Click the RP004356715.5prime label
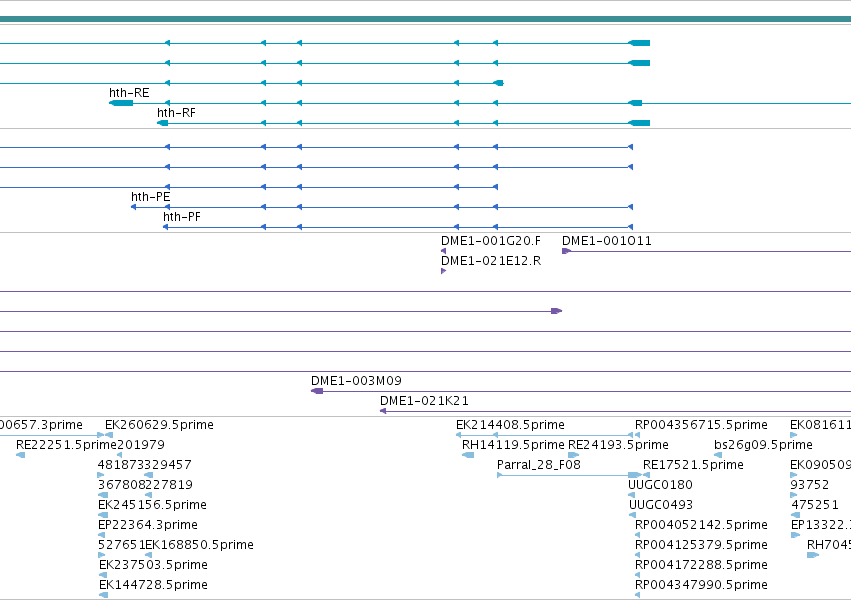 pos(701,425)
